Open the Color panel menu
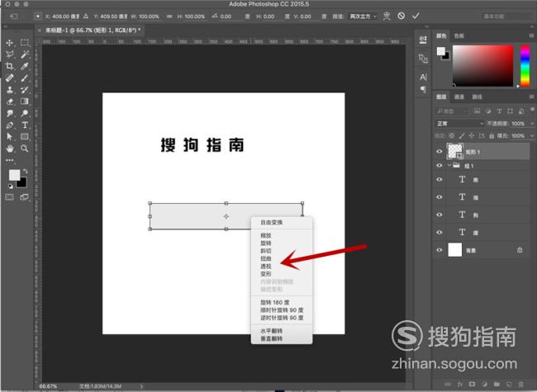Screen dimensions: 537x392 (531, 35)
